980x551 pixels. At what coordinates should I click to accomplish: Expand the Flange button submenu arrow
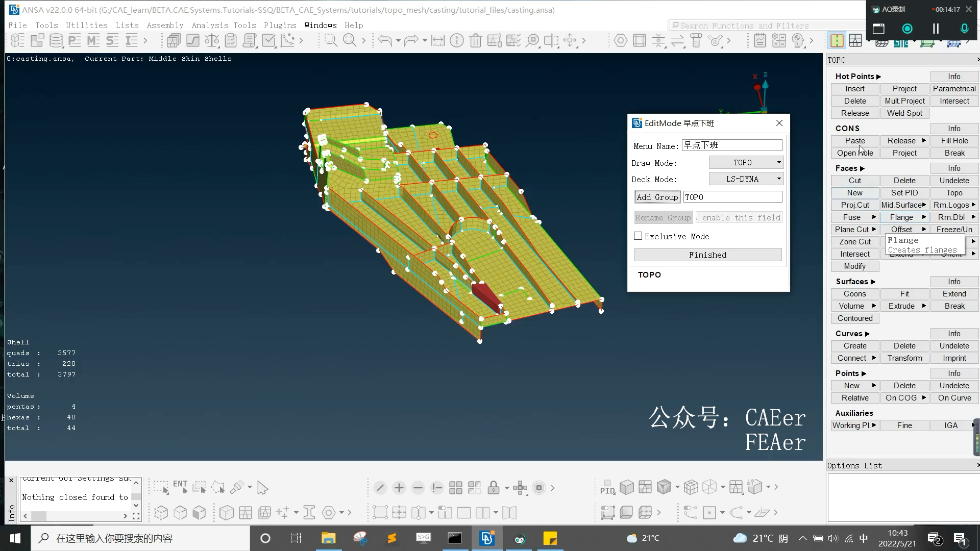(924, 217)
